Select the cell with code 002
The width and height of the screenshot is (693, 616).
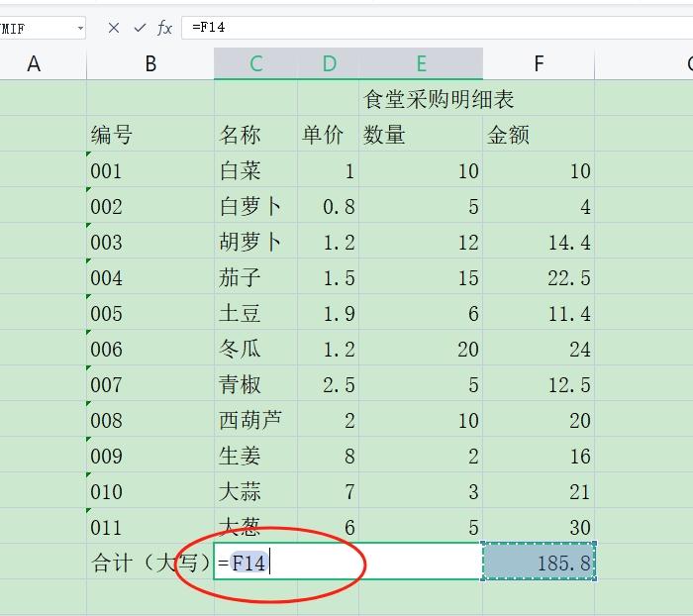(x=150, y=206)
